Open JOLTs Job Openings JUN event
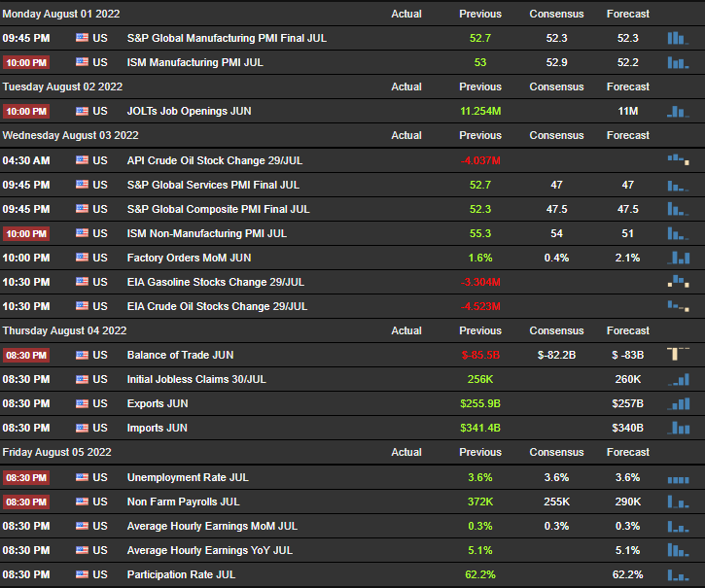 (189, 111)
